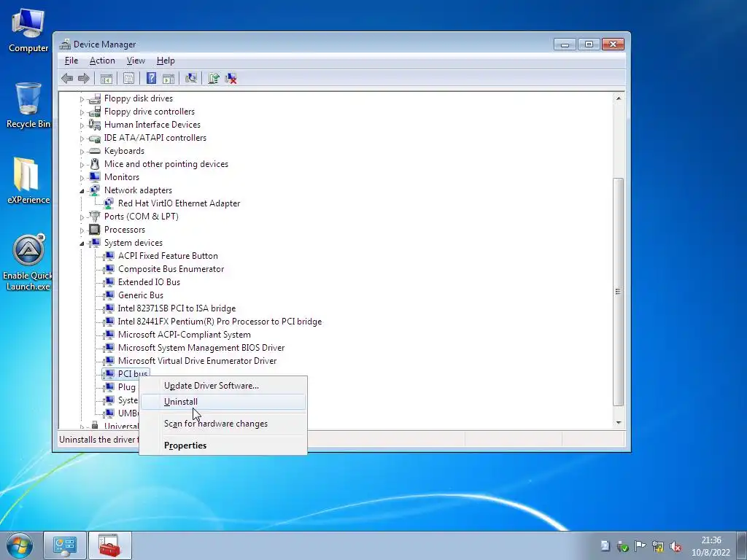Open the Action menu

click(x=102, y=61)
